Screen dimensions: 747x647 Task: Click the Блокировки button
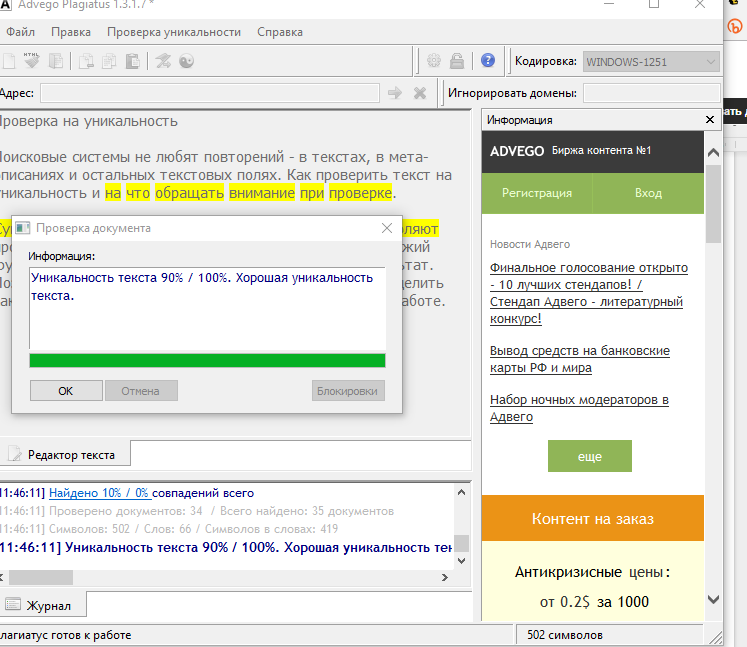[348, 391]
